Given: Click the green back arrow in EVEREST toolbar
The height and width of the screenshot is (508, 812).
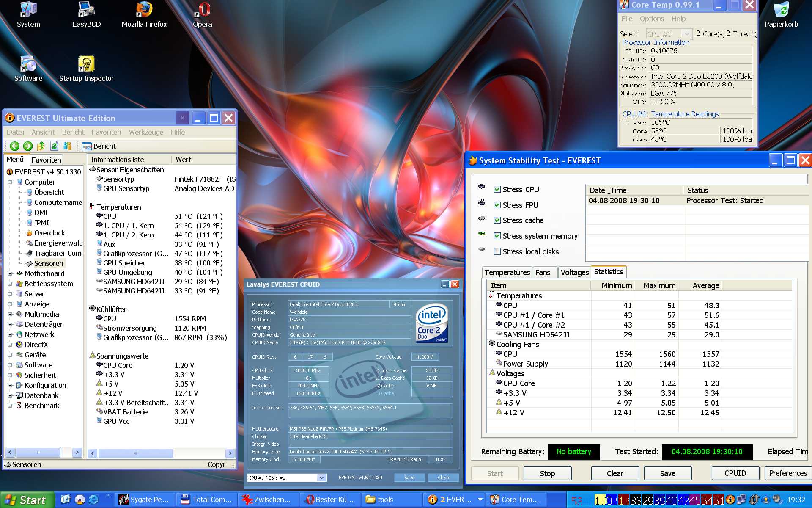Looking at the screenshot, I should [14, 146].
